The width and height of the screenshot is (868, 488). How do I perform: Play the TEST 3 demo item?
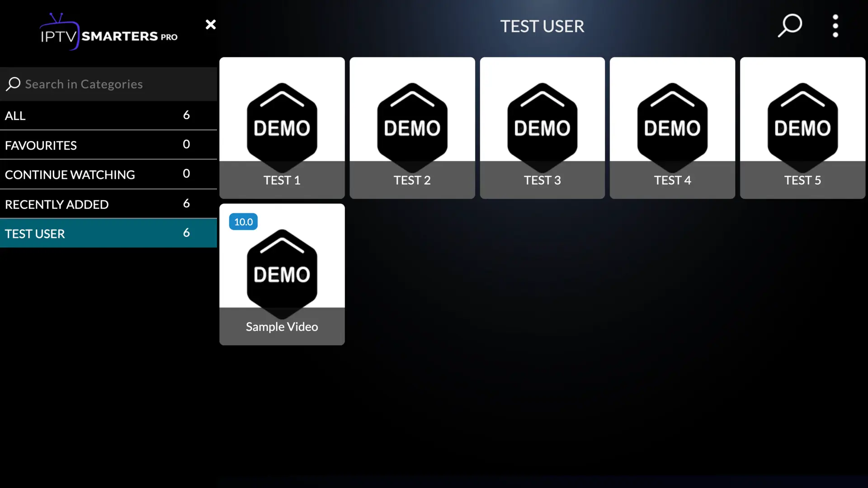point(542,127)
